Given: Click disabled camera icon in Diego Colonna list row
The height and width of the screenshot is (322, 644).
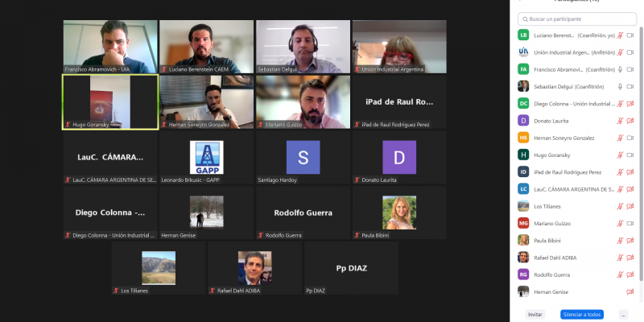Looking at the screenshot, I should click(x=630, y=104).
